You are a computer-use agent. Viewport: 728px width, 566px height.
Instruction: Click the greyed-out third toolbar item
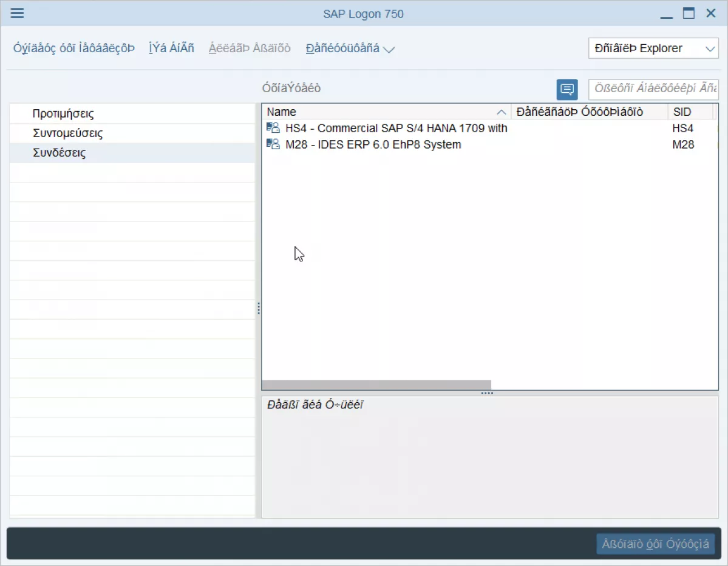(x=250, y=49)
